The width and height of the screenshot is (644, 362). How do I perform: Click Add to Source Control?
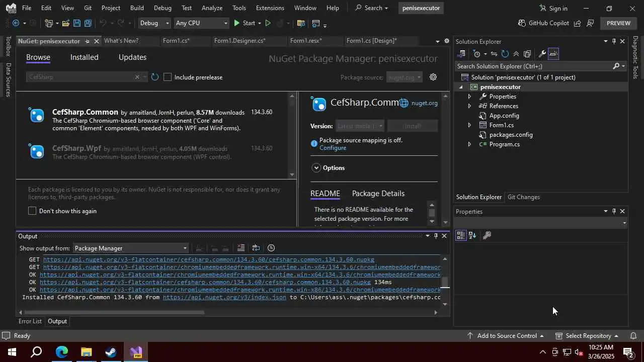[x=506, y=335]
